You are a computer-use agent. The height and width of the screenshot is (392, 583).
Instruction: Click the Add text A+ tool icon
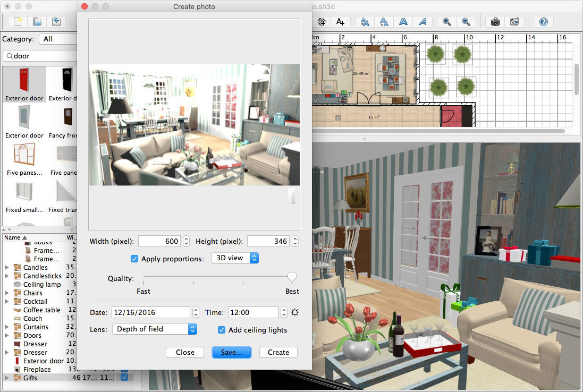[340, 22]
